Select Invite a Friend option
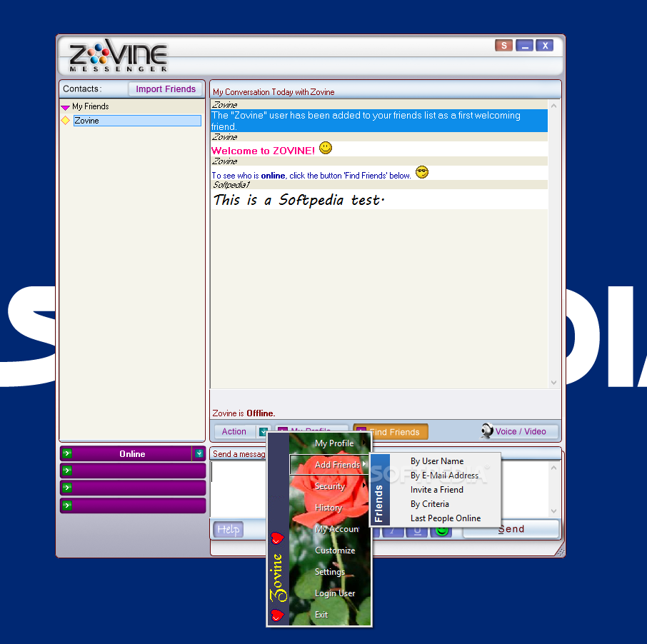Screen dimensions: 647x644 coord(436,490)
